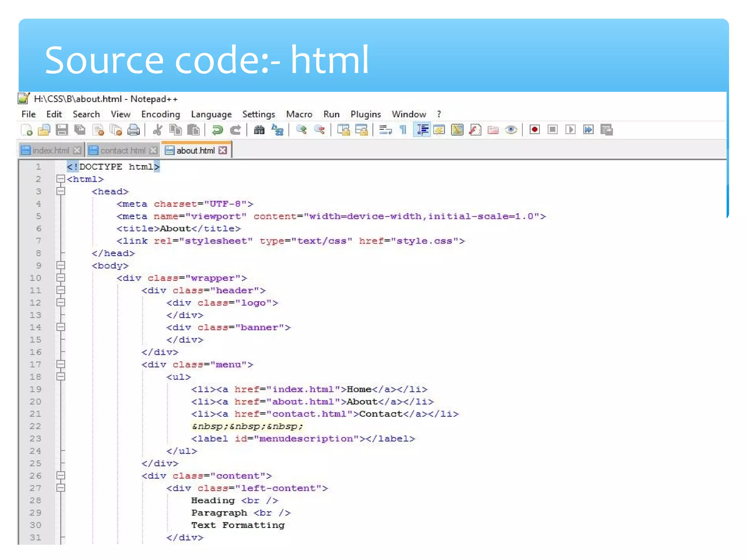Collapse the body fold marker at line 9

click(x=61, y=265)
